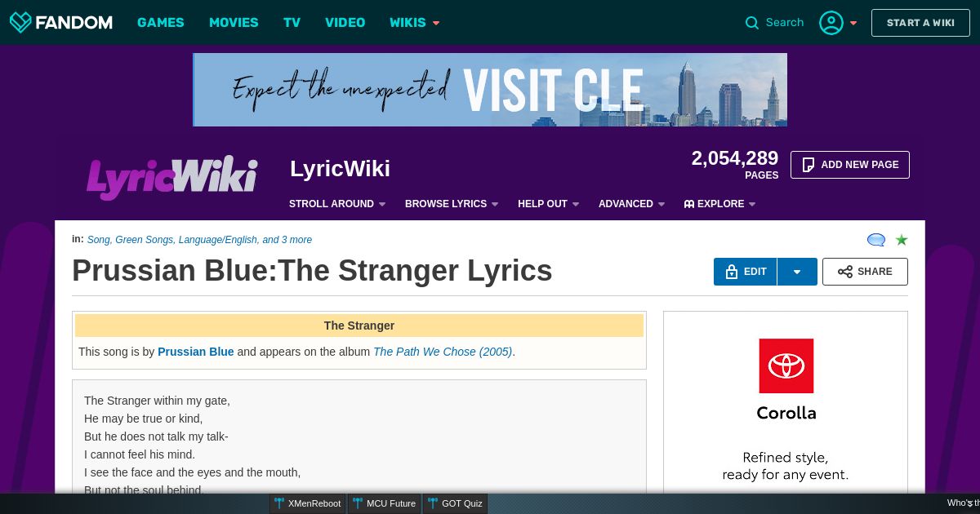This screenshot has height=514, width=980.
Task: Click the Edit button
Action: click(746, 272)
